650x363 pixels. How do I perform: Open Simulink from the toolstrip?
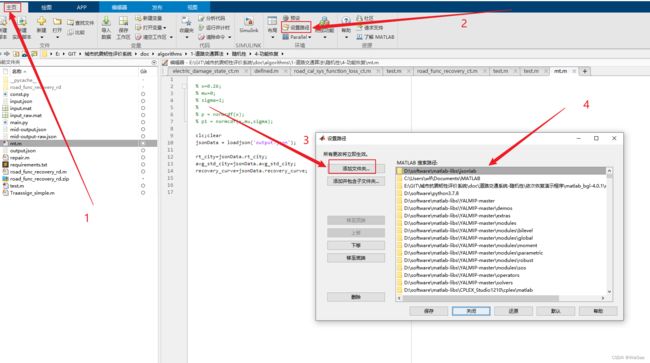pyautogui.click(x=249, y=25)
